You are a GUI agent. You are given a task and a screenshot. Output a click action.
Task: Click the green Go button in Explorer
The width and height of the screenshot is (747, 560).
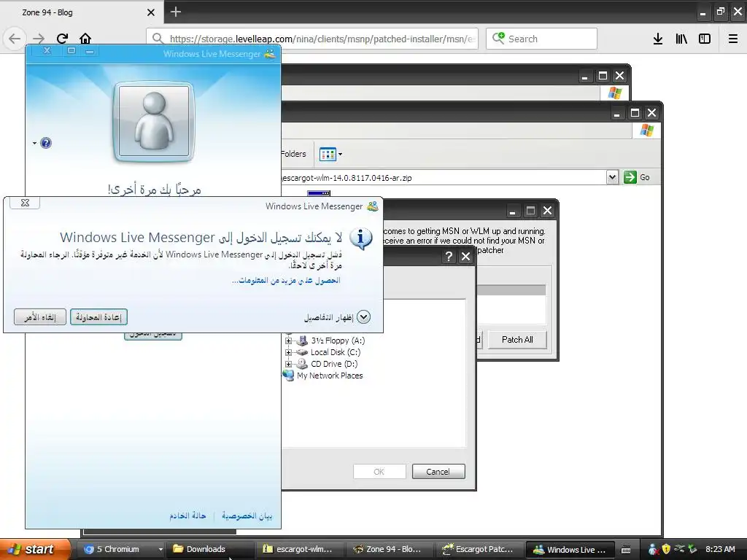tap(637, 177)
